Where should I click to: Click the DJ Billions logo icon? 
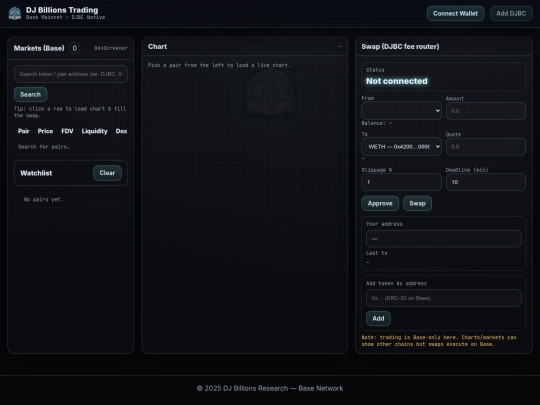(15, 13)
